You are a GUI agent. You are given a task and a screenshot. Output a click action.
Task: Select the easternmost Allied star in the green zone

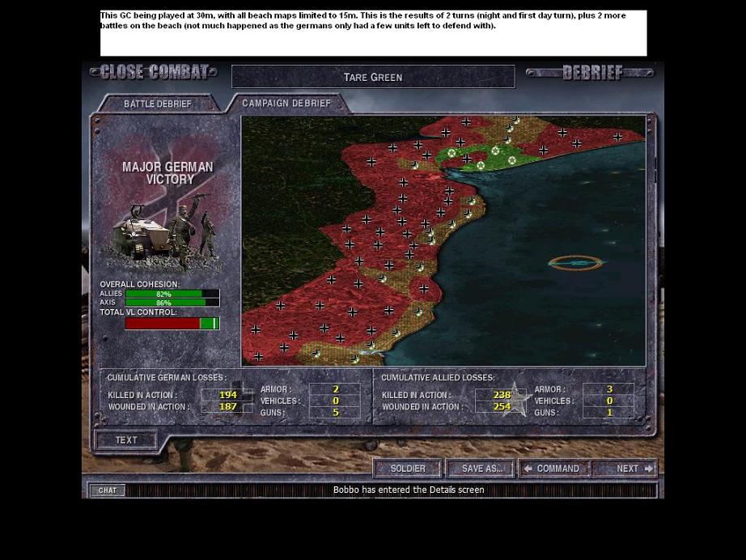point(512,160)
